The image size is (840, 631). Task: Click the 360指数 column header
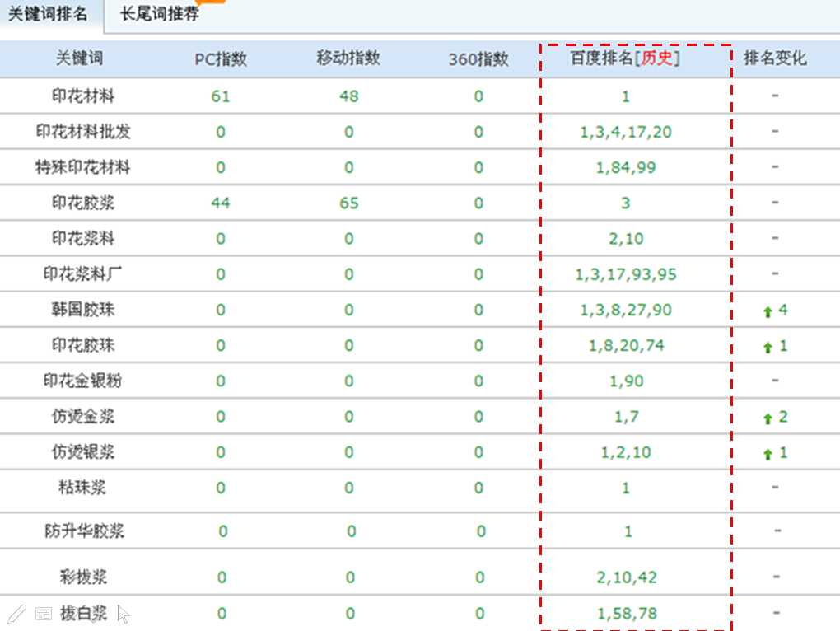point(478,59)
